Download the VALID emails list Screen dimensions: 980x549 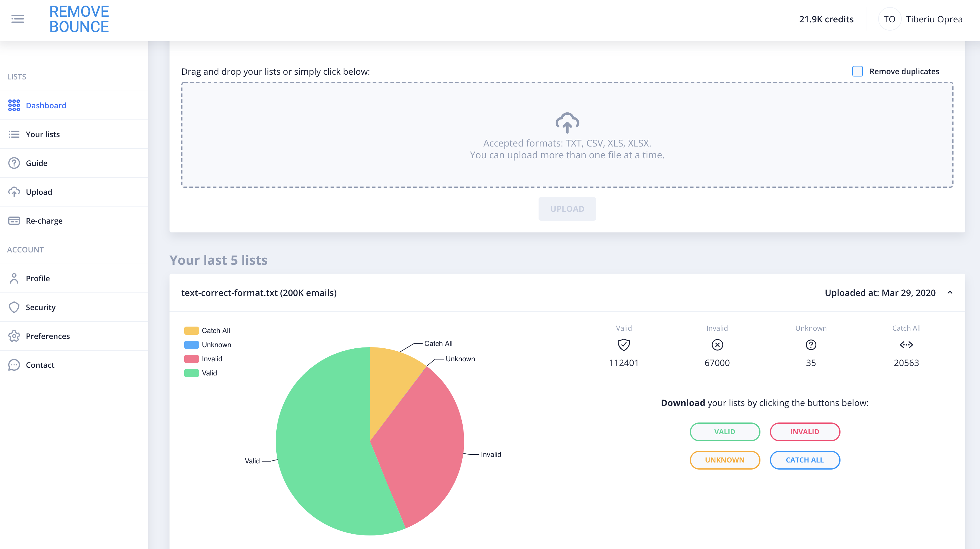(x=724, y=432)
